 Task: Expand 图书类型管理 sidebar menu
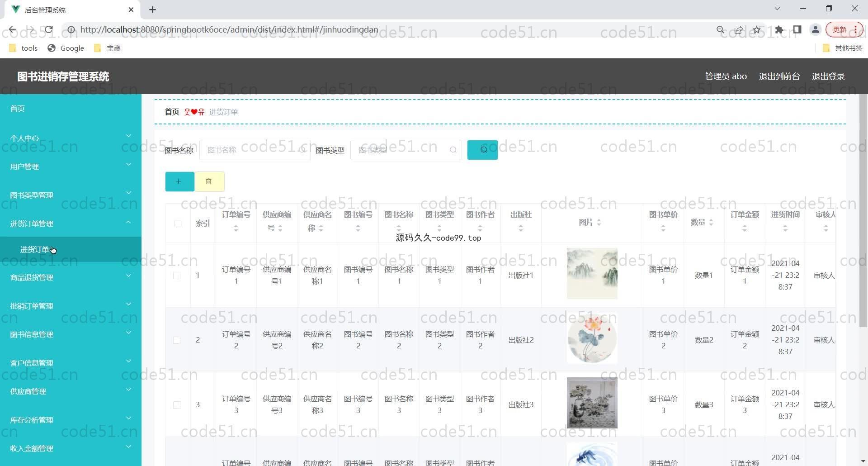point(71,195)
